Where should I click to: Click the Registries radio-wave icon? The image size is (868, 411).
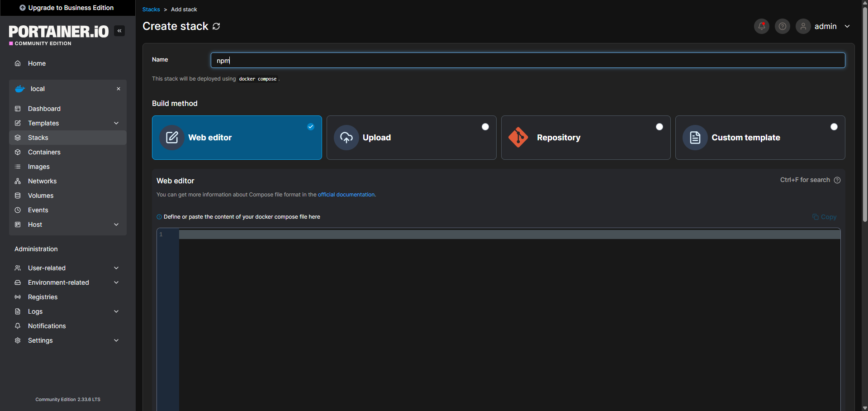18,297
